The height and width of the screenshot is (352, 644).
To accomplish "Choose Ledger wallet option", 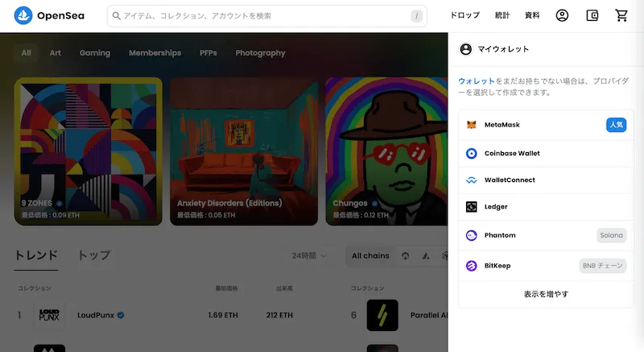I will (x=547, y=206).
